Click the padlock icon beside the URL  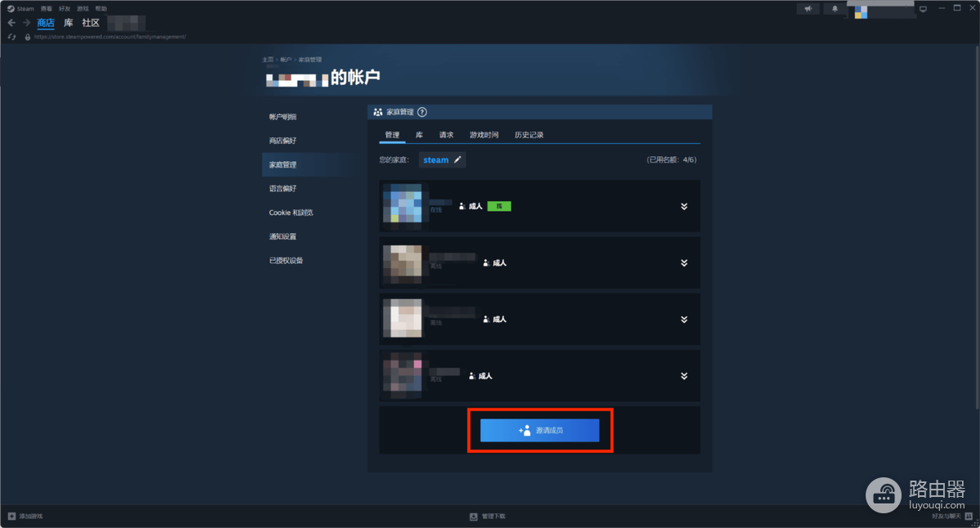(28, 37)
